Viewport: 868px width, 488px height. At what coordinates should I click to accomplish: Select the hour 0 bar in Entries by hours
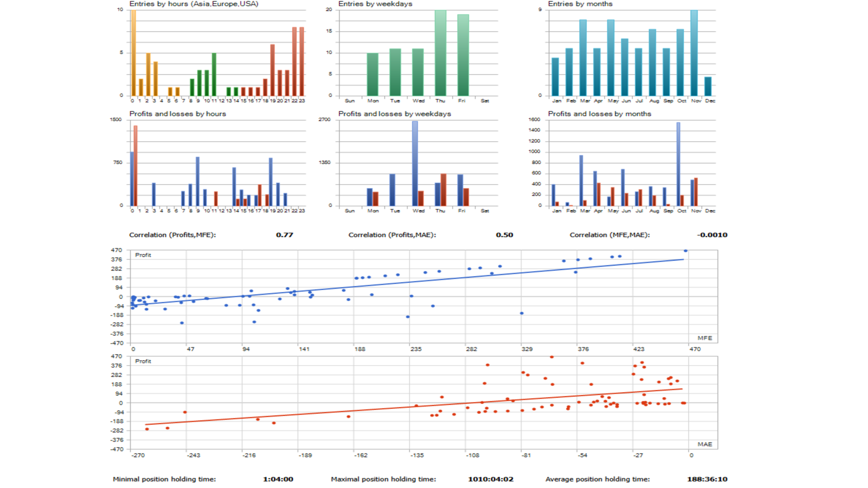133,52
